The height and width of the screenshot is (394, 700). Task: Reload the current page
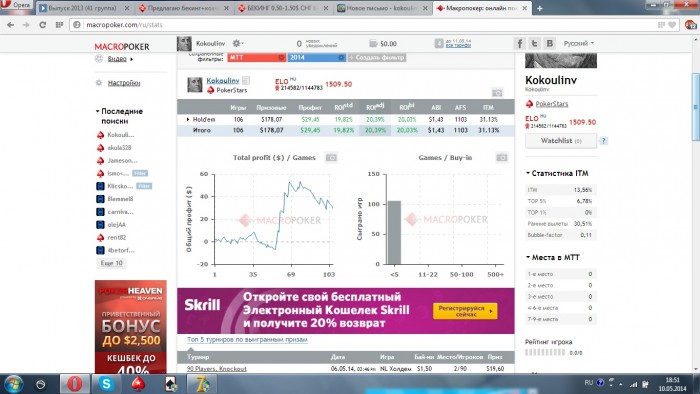click(42, 25)
